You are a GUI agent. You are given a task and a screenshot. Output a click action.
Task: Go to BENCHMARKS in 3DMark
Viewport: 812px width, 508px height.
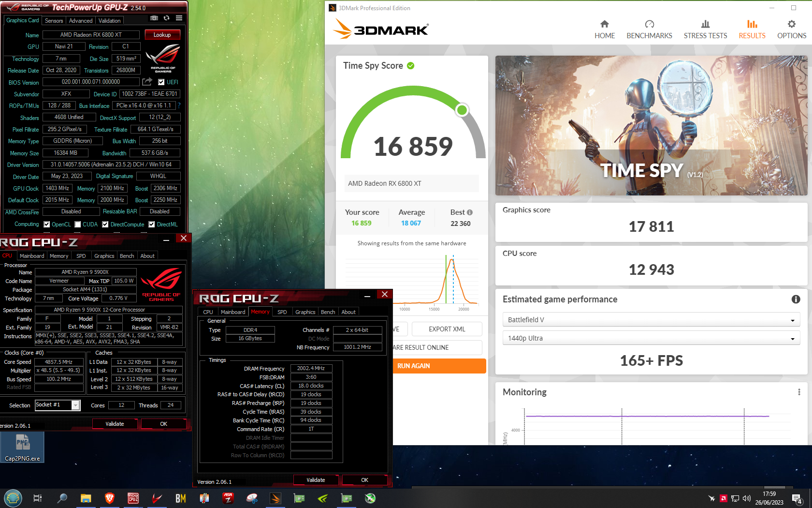(x=649, y=30)
